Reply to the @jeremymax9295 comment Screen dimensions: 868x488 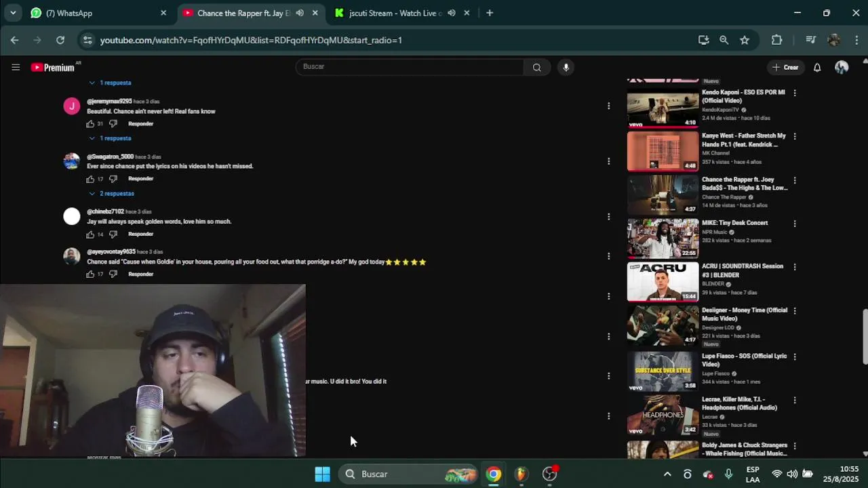[140, 124]
